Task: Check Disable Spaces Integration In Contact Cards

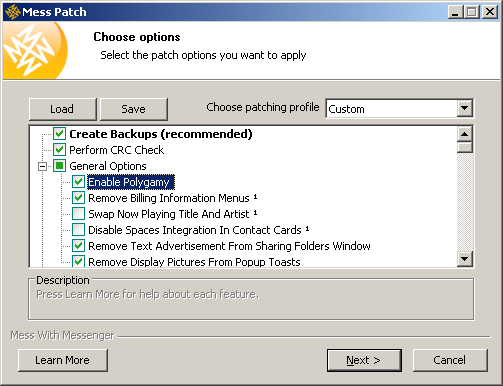Action: [78, 230]
